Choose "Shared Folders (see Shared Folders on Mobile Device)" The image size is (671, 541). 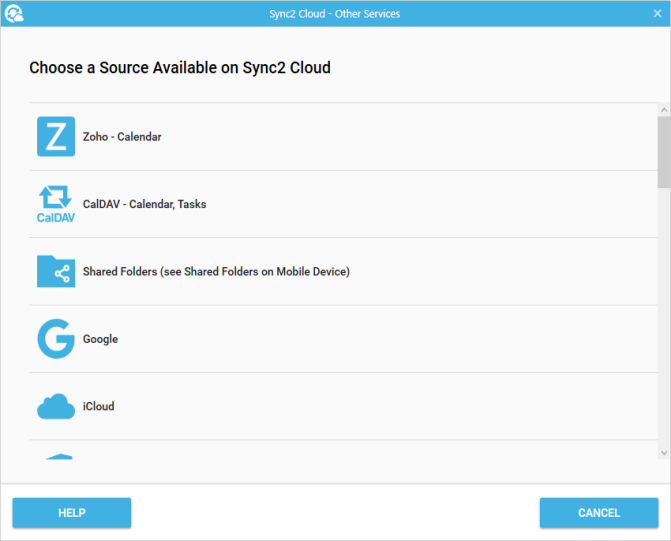coord(216,272)
